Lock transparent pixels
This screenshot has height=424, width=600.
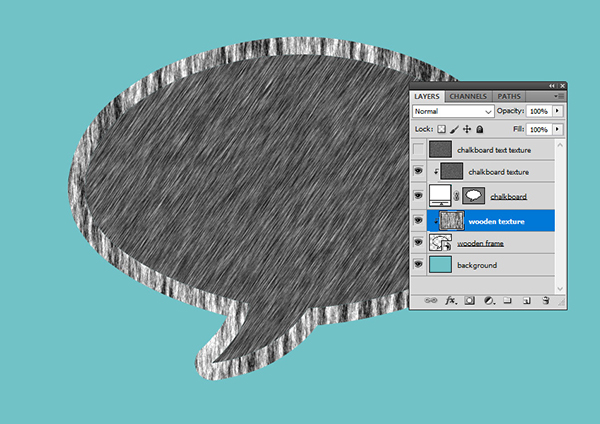(x=442, y=130)
